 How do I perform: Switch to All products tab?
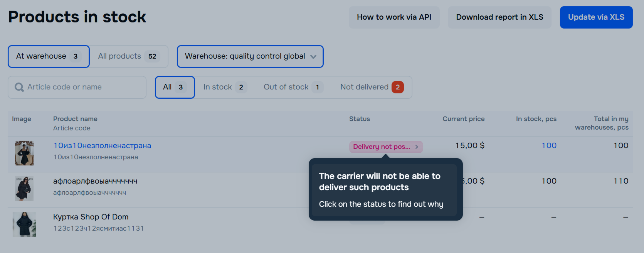coord(129,56)
